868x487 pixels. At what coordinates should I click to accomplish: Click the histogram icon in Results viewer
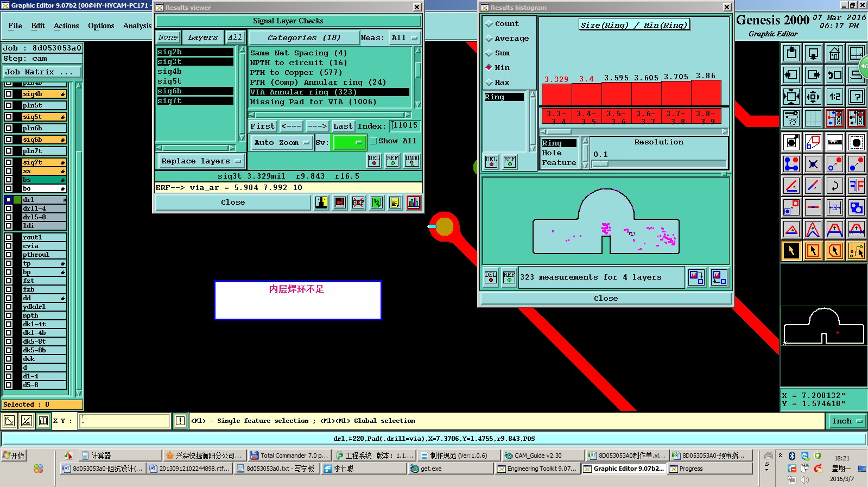click(414, 203)
